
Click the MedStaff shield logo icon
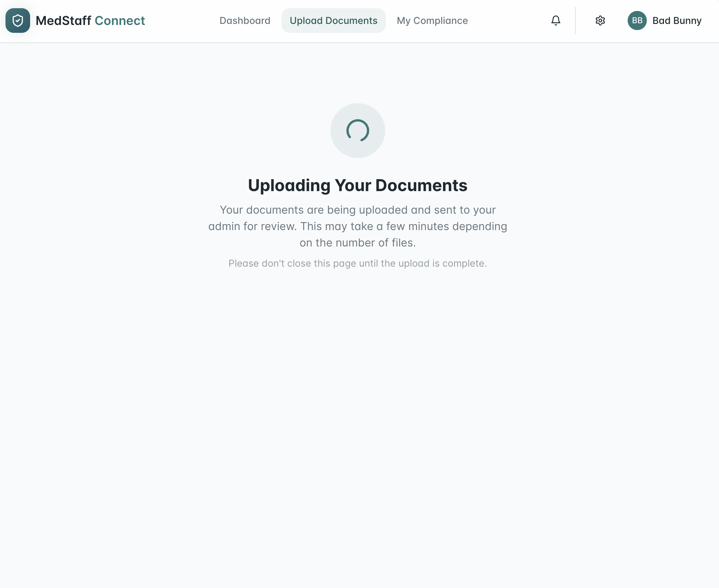click(x=18, y=21)
